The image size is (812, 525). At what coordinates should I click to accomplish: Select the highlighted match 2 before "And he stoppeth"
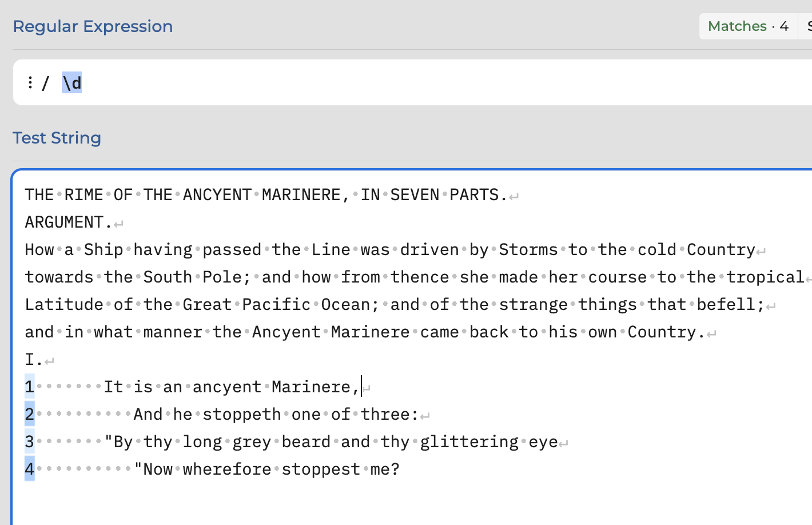pyautogui.click(x=30, y=414)
